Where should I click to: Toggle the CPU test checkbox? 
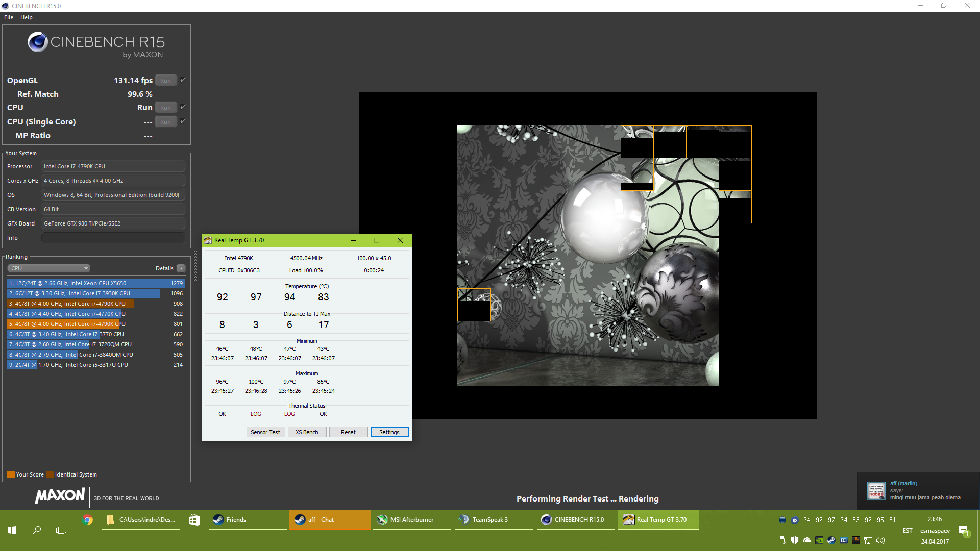point(183,107)
